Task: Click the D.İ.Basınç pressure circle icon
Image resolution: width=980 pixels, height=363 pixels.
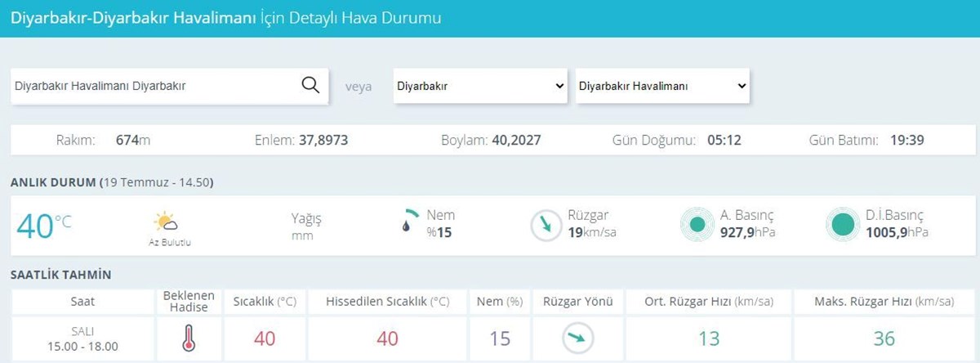Action: pos(840,225)
